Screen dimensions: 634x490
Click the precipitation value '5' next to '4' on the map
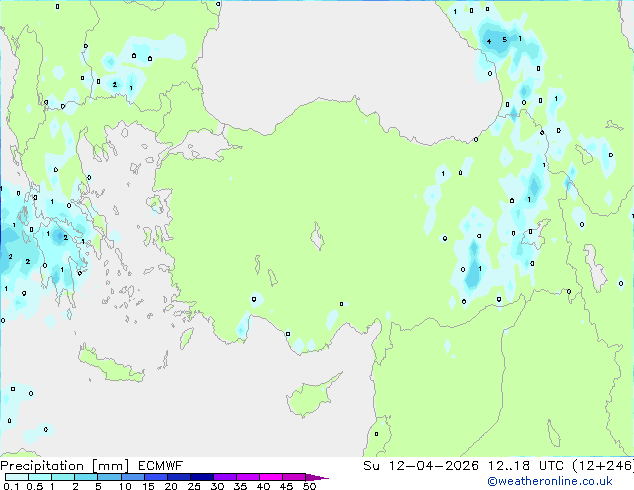[505, 40]
